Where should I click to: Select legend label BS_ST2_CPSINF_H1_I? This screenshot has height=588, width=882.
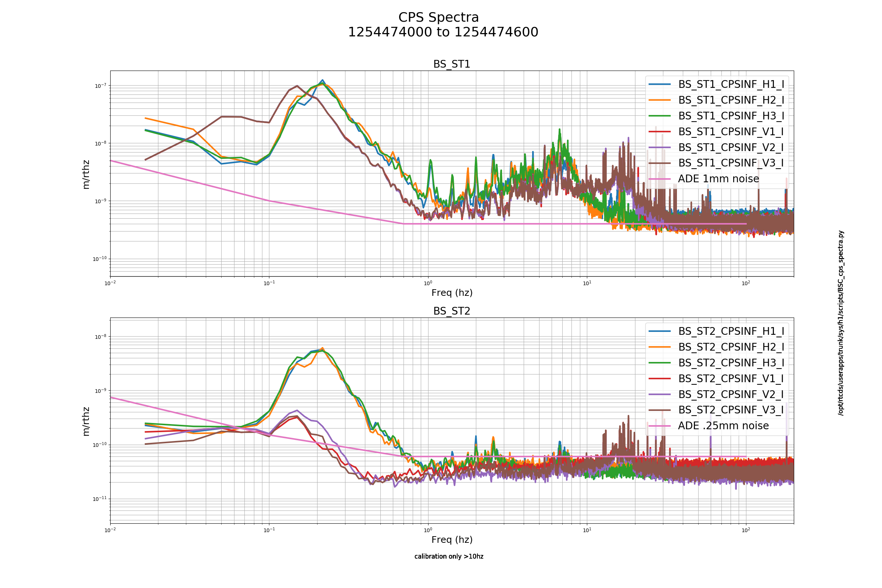[x=731, y=331]
